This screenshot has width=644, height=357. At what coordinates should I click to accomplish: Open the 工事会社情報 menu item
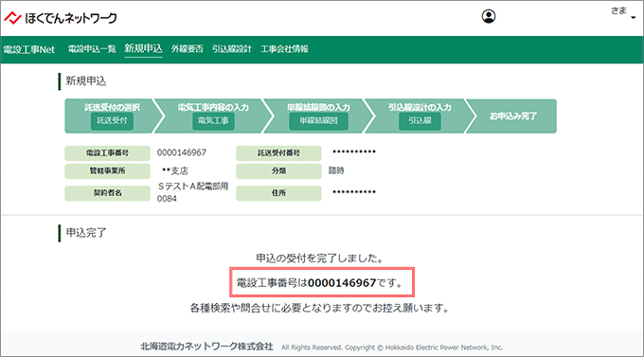pyautogui.click(x=284, y=49)
